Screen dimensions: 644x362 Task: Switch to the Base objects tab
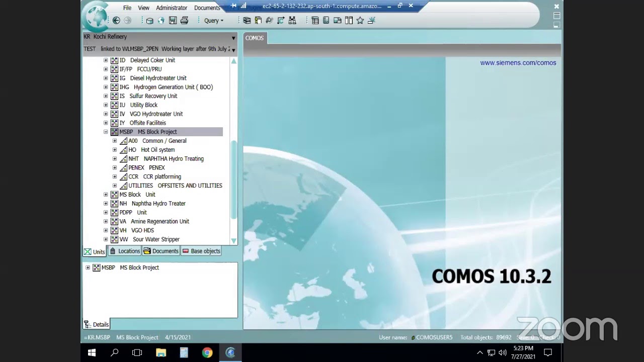click(201, 251)
